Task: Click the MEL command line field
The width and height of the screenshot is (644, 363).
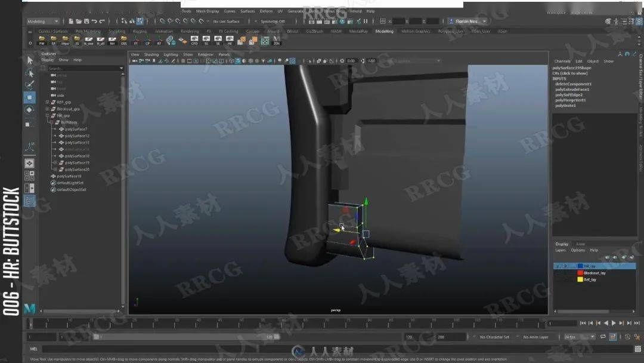Action: pos(337,349)
